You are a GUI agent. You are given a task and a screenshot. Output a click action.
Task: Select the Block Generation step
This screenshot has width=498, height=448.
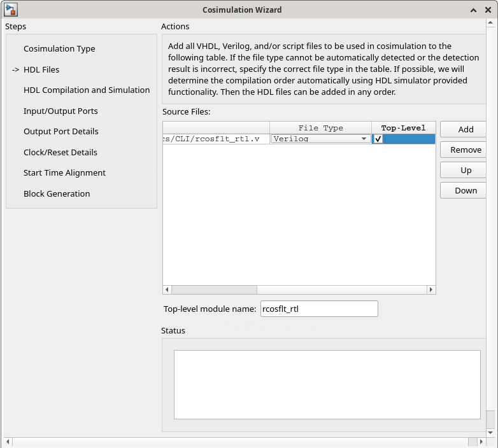[57, 193]
